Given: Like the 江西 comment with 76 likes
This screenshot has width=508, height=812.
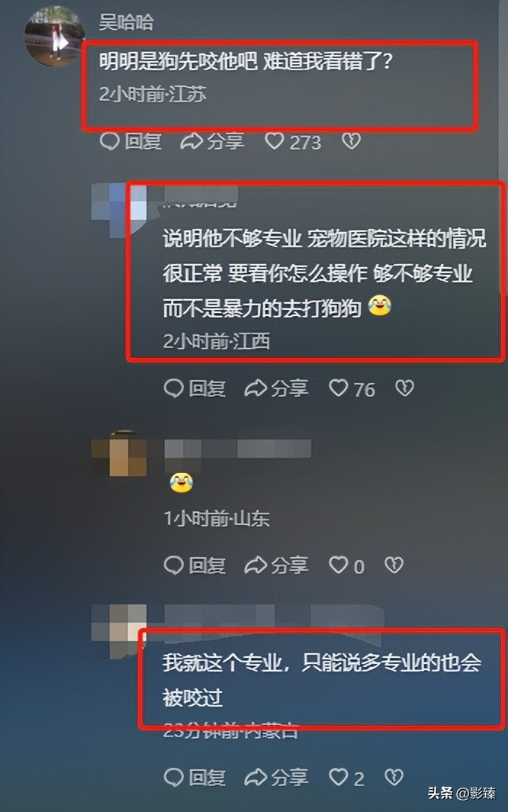Looking at the screenshot, I should (352, 388).
